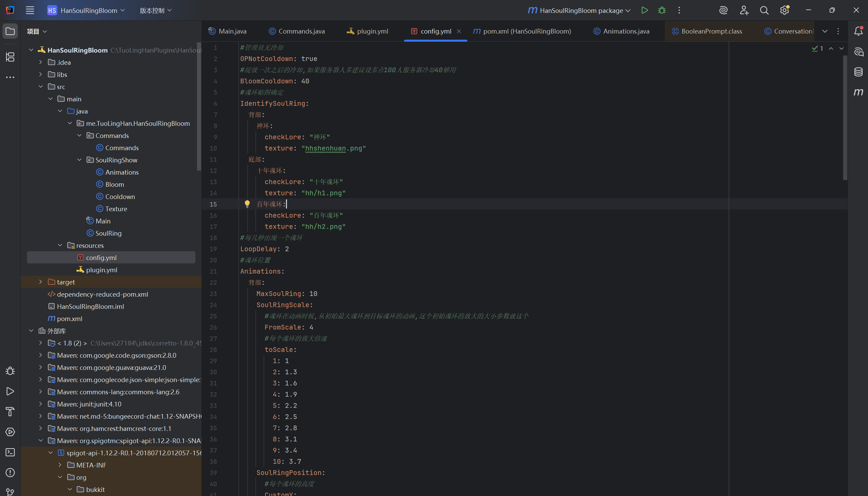Open the Services tool window
Image resolution: width=868 pixels, height=496 pixels.
click(x=10, y=432)
